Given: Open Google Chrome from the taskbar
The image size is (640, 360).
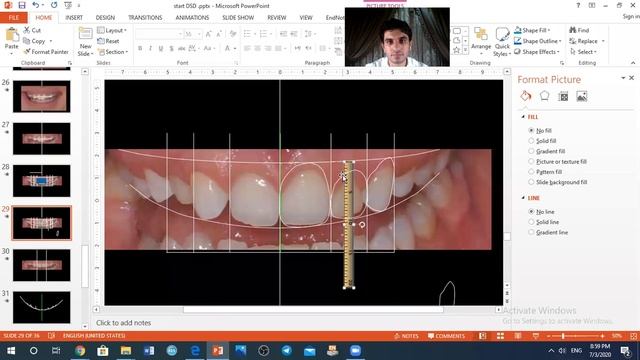Looking at the screenshot, I should [x=80, y=351].
